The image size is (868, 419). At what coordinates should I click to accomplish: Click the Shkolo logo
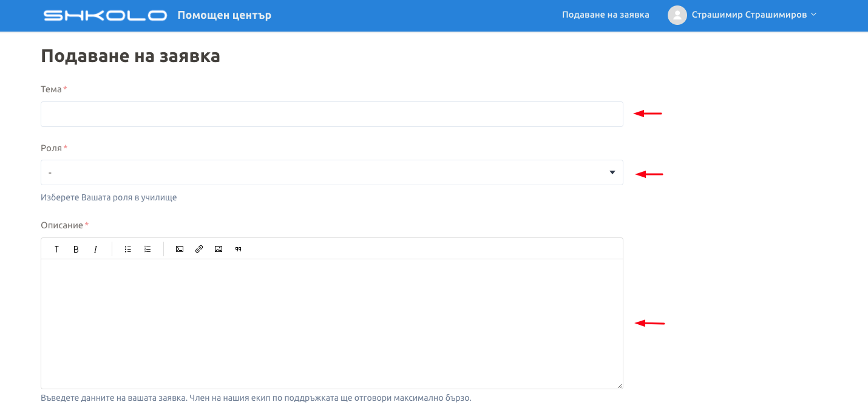click(x=105, y=16)
